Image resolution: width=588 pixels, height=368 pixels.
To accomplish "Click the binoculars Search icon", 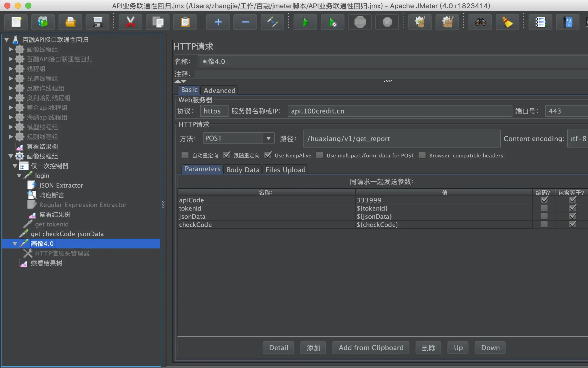I will 480,22.
